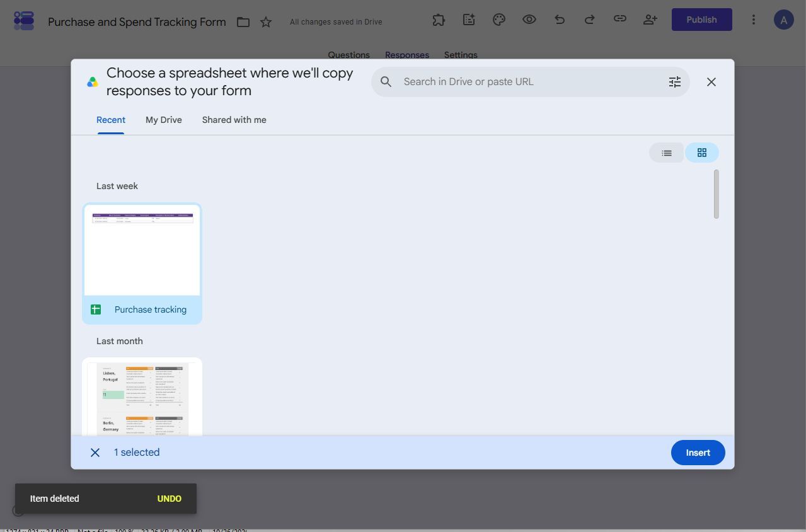806x532 pixels.
Task: Undo the item deletion
Action: tap(170, 499)
